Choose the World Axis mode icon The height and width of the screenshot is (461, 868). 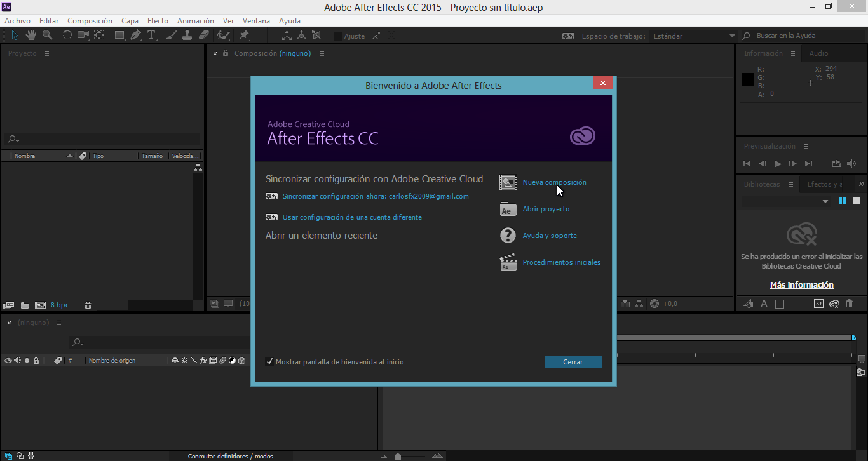(x=302, y=36)
